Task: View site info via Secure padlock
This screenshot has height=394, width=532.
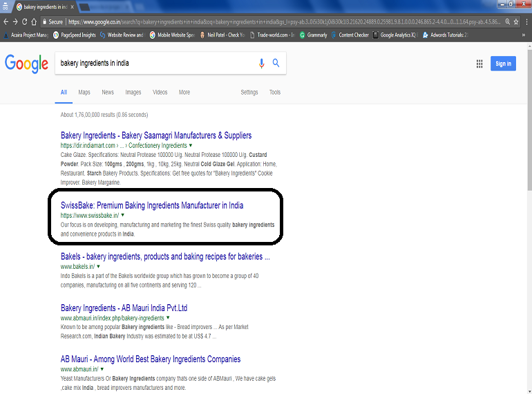Action: (x=53, y=21)
